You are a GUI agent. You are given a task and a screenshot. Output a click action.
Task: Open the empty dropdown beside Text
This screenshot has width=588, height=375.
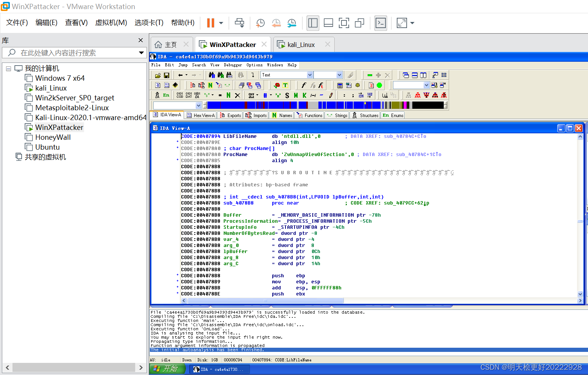(x=339, y=75)
